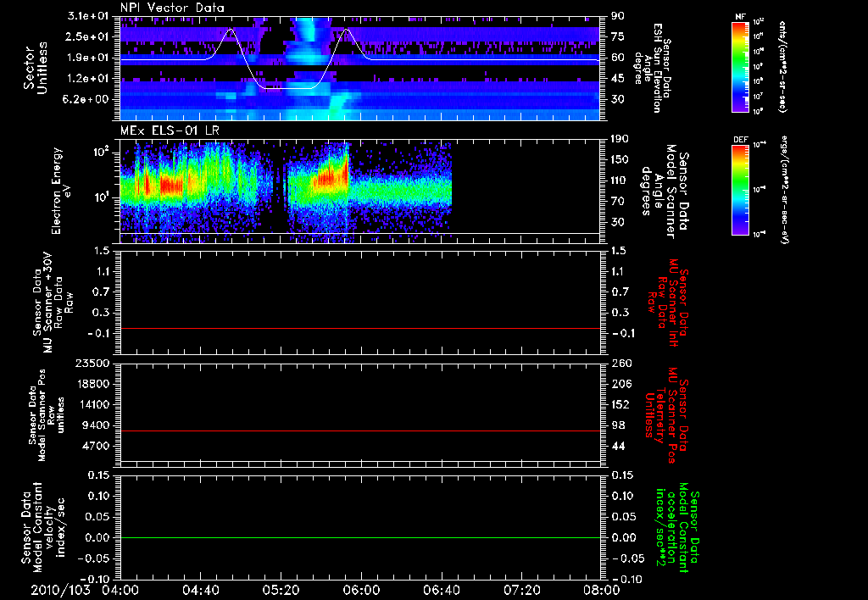Screen dimensions: 868x600
Task: Click the '06:00' time tick label
Action: [x=361, y=590]
